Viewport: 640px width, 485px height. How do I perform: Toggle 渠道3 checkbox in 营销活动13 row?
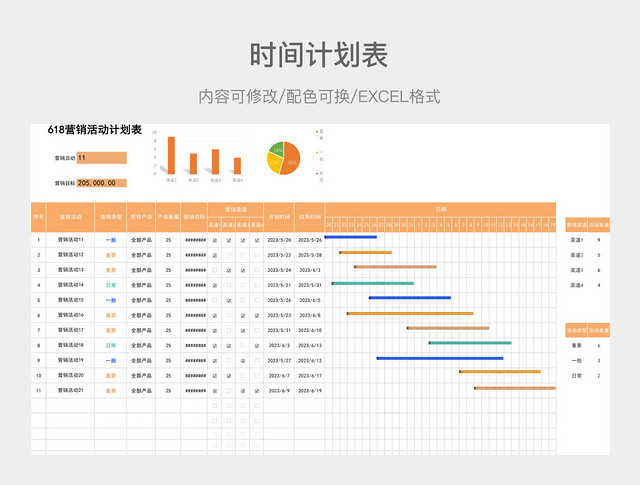pyautogui.click(x=243, y=270)
